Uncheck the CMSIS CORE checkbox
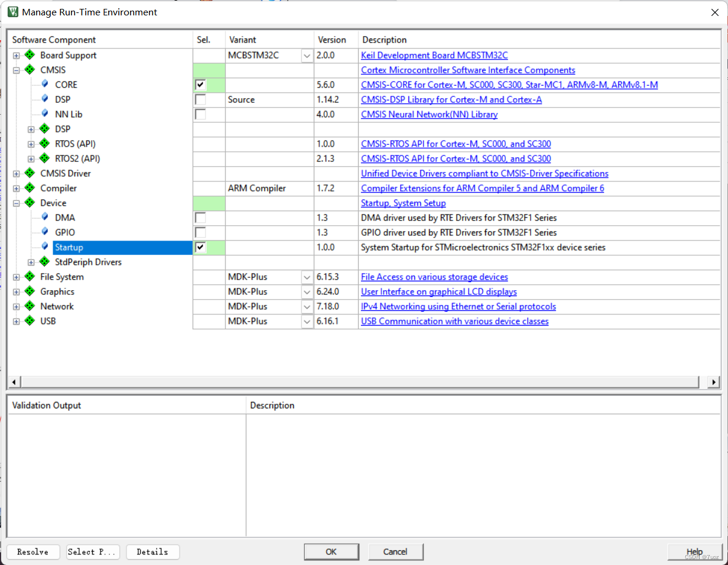 pyautogui.click(x=201, y=85)
